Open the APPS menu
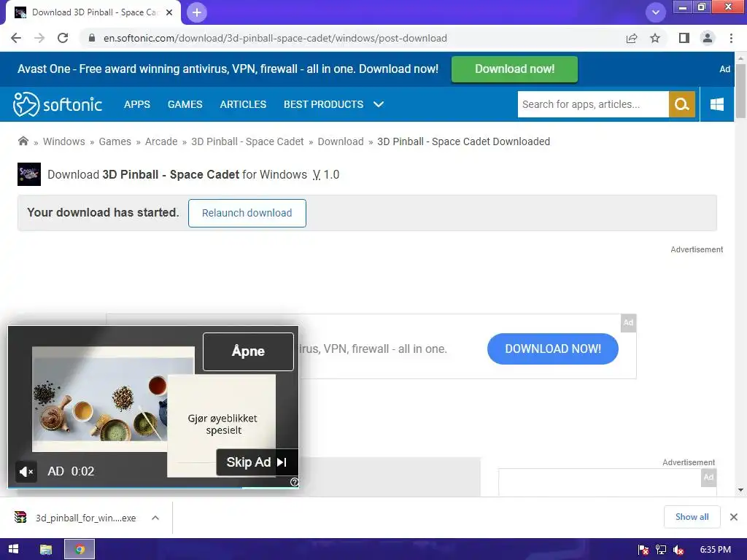 136,104
